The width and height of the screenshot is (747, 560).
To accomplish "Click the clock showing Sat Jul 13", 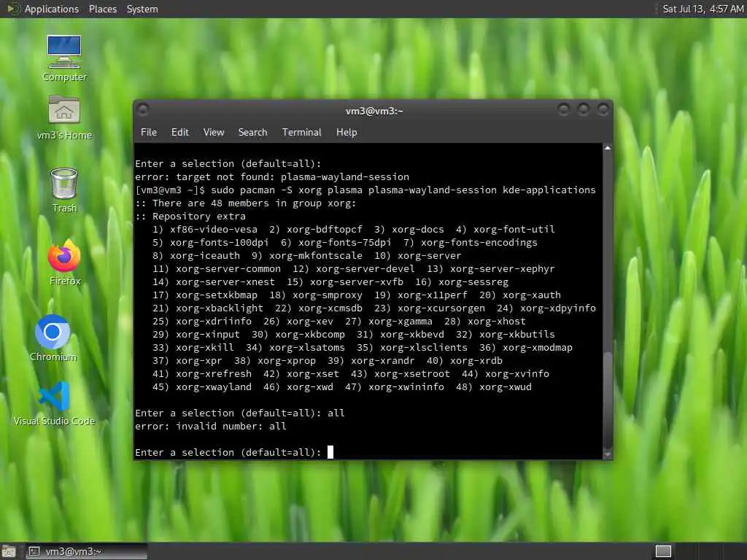I will click(x=703, y=9).
